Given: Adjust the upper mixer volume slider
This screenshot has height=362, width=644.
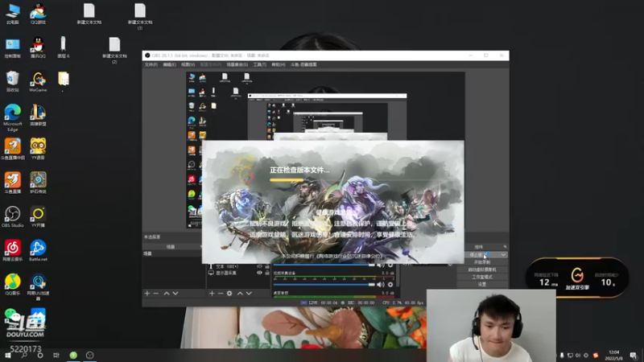Looking at the screenshot, I should pos(324,265).
